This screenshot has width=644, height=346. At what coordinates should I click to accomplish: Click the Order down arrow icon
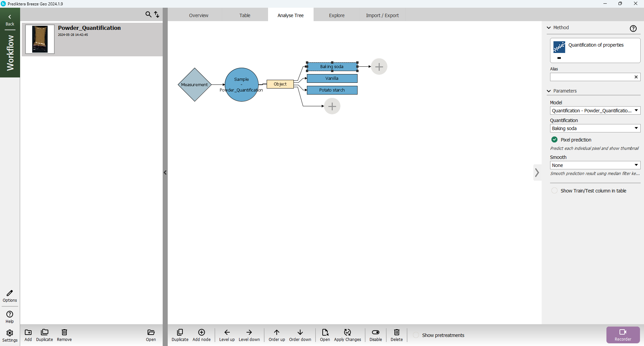click(300, 332)
